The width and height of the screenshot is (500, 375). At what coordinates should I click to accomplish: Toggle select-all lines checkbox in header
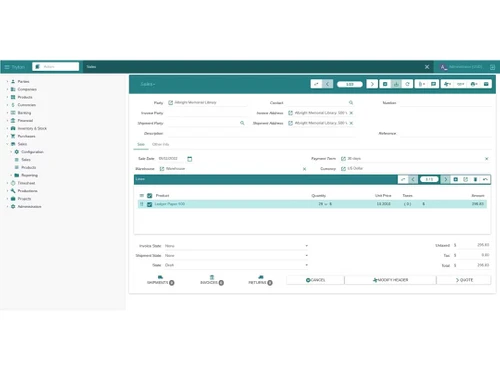(x=150, y=196)
